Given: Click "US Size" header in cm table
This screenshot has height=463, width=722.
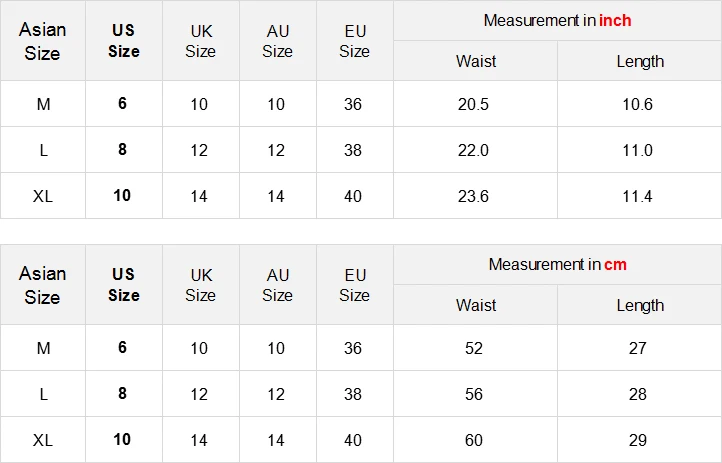Looking at the screenshot, I should point(123,285).
